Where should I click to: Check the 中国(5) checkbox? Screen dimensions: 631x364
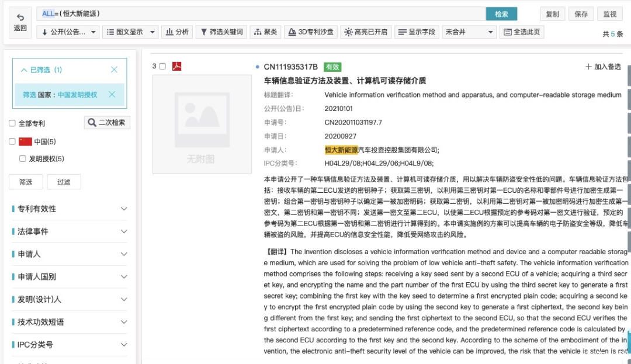point(12,141)
